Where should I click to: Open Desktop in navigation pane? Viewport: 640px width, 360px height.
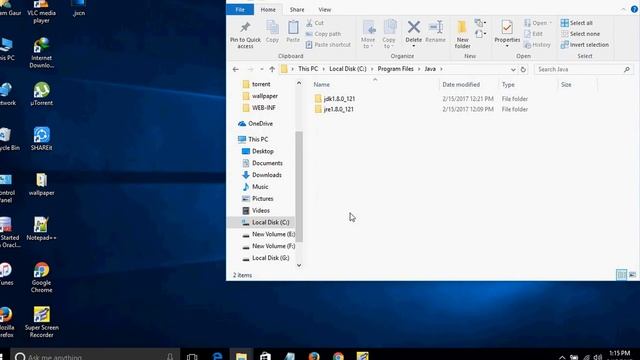point(262,151)
